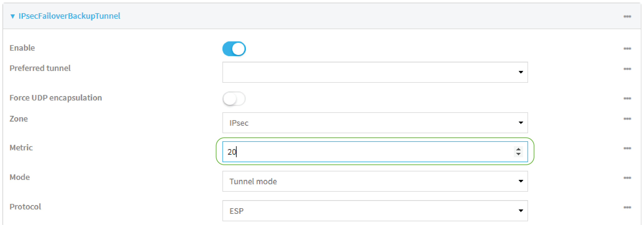
Task: Open the Zone dropdown showing IPsec
Action: click(x=521, y=123)
